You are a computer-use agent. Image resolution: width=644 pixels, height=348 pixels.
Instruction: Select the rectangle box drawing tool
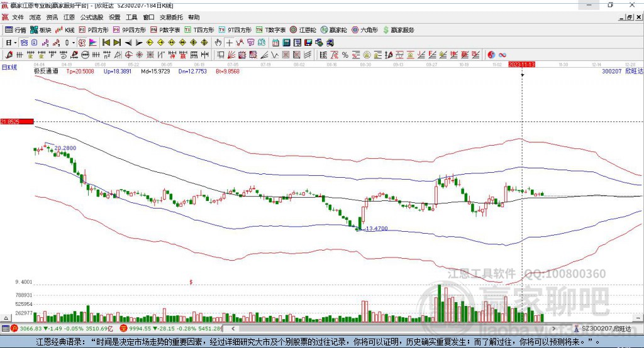coord(221,55)
